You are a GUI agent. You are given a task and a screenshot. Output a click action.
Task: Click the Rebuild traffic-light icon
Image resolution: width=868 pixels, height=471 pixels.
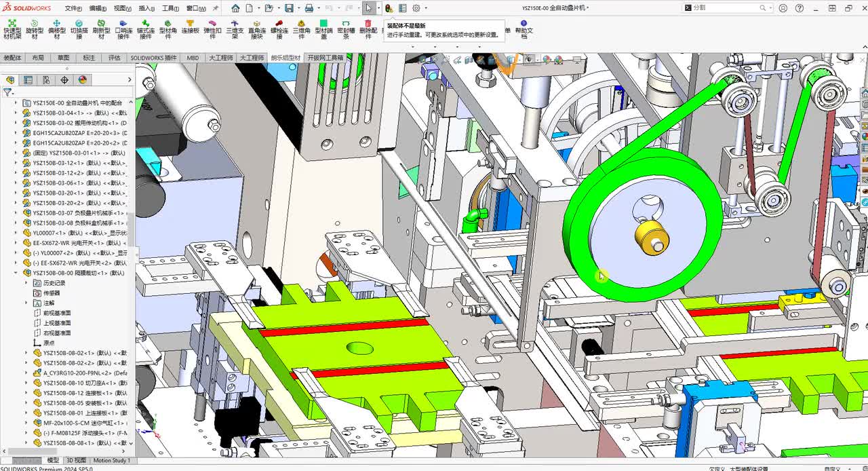pyautogui.click(x=389, y=8)
